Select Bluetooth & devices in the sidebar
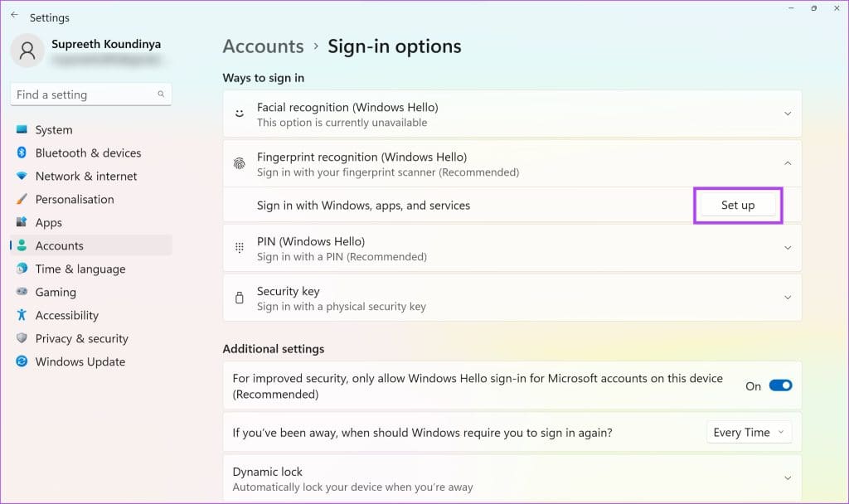 (88, 153)
